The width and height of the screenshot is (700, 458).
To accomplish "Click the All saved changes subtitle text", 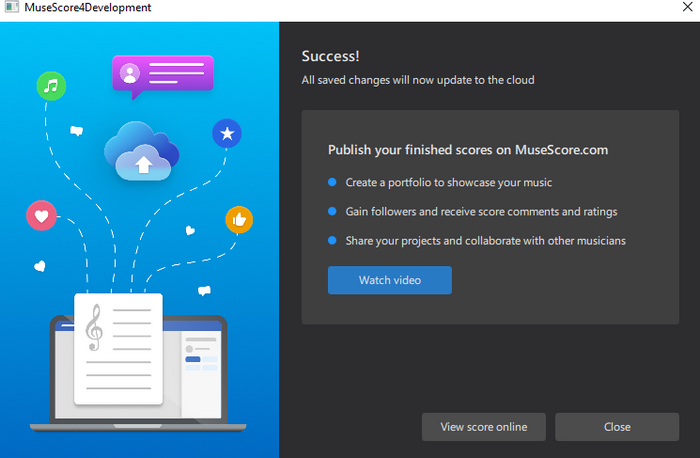I will point(418,80).
